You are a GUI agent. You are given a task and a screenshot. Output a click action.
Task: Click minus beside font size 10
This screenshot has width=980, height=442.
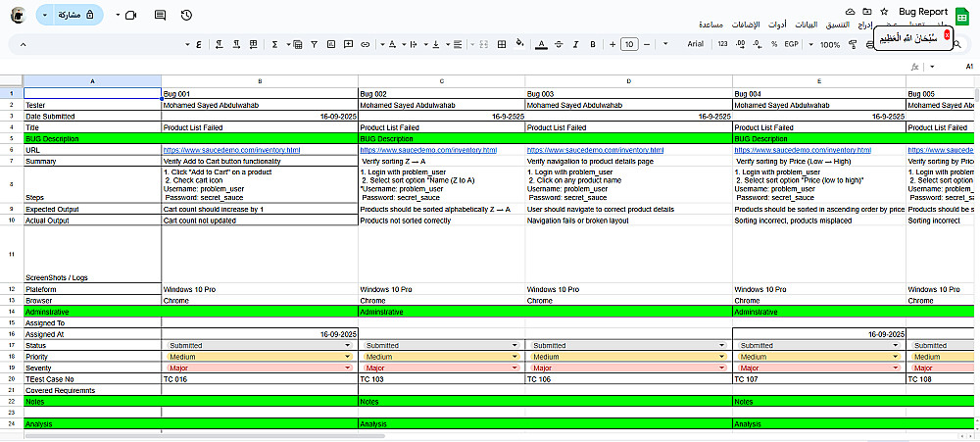[x=646, y=44]
